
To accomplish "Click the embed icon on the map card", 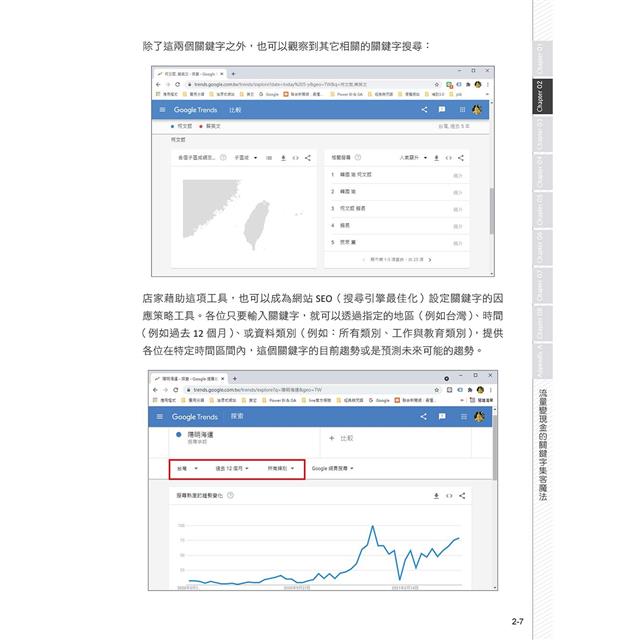I will [x=296, y=158].
